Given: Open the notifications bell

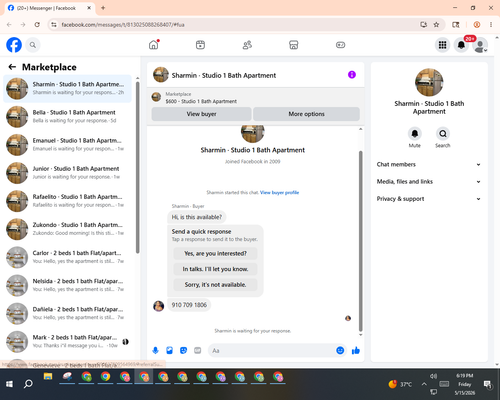Looking at the screenshot, I should click(x=461, y=45).
